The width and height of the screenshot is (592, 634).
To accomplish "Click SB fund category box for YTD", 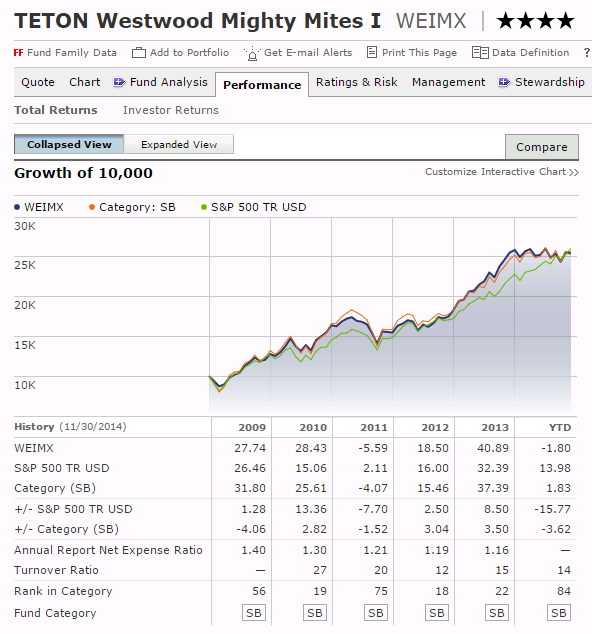I will (x=559, y=613).
